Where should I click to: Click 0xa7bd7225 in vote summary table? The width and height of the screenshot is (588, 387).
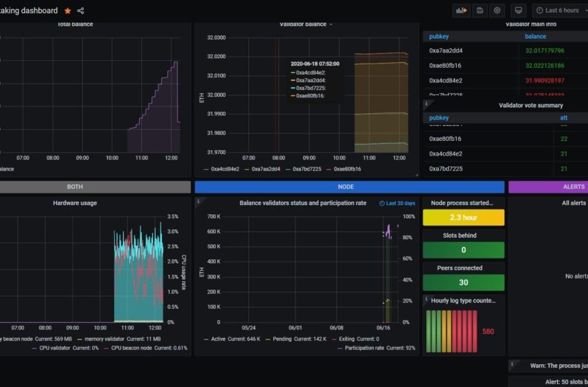[445, 169]
